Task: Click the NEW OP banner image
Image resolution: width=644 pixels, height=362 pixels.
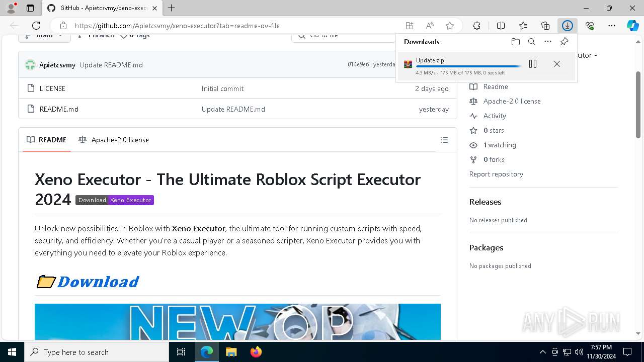Action: (x=237, y=322)
